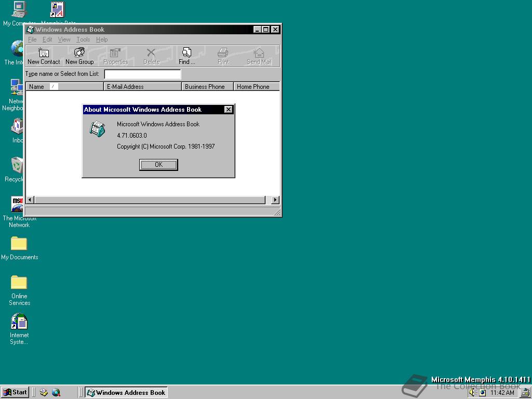This screenshot has height=399, width=532.
Task: Open the File menu
Action: [32, 39]
